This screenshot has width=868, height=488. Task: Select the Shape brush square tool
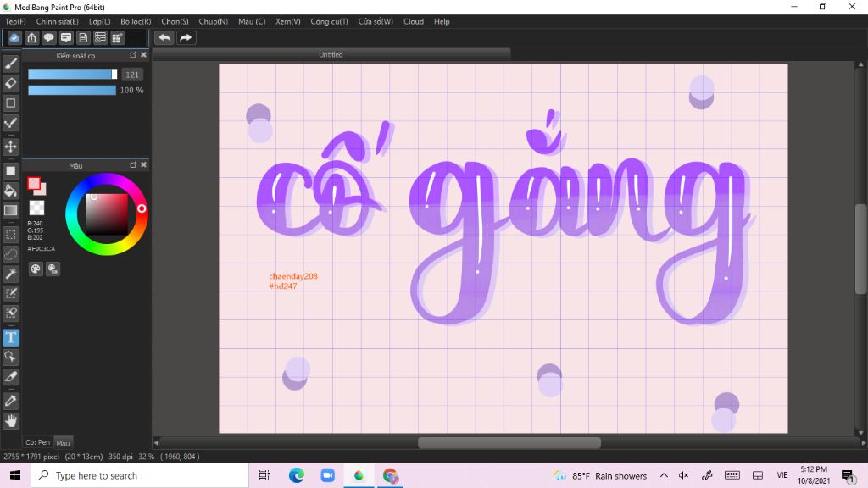10,103
